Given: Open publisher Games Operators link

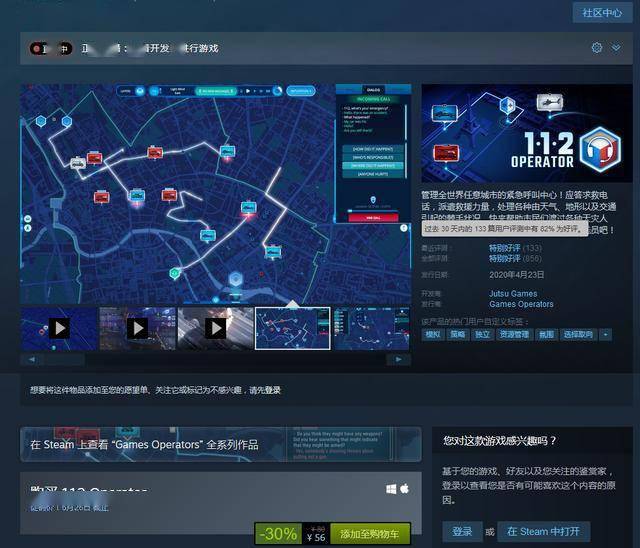Looking at the screenshot, I should point(521,304).
